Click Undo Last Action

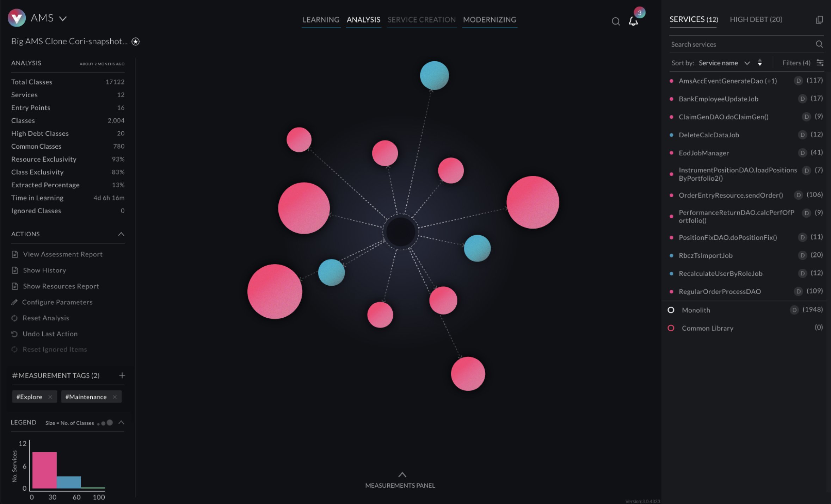50,334
